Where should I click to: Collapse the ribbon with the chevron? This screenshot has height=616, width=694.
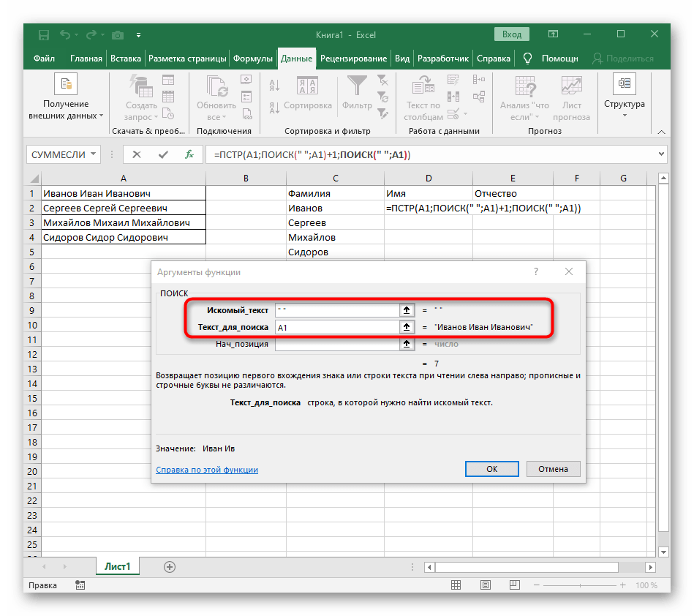(661, 132)
